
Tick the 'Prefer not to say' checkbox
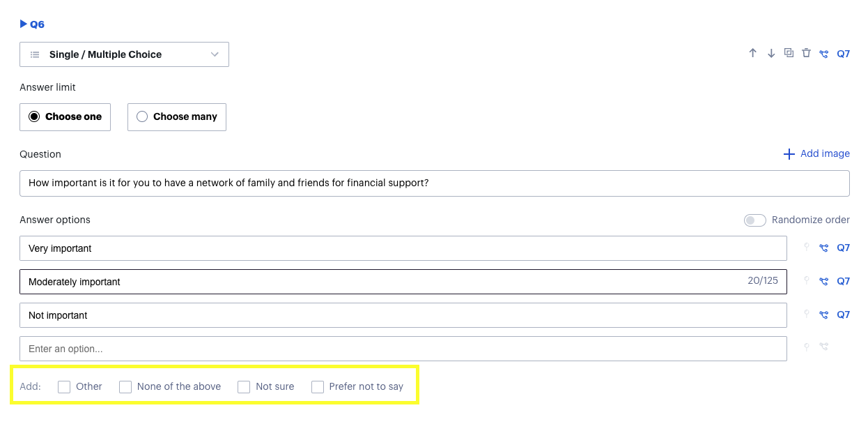coord(318,387)
